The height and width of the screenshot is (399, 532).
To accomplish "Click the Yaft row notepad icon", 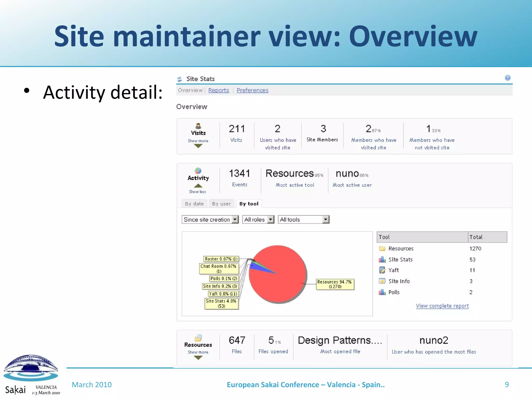I will [x=382, y=270].
